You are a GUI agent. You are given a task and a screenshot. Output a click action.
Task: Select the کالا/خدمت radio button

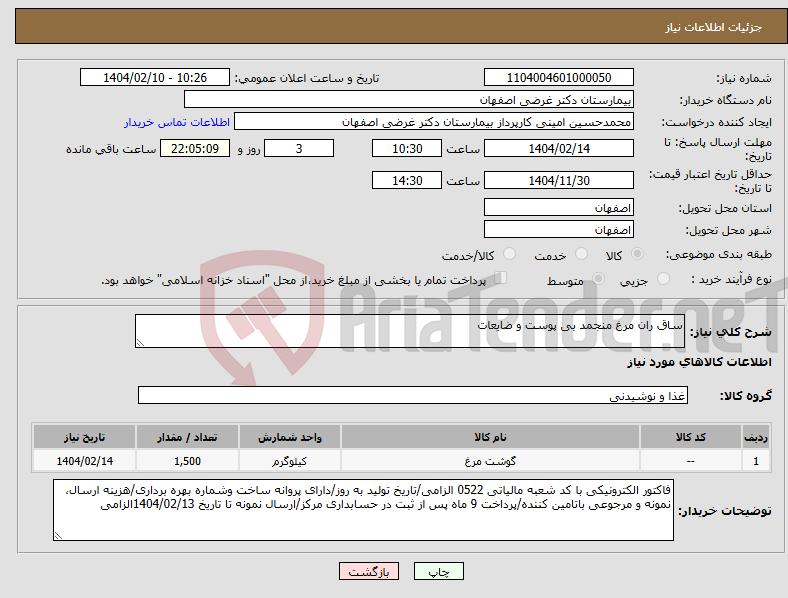tap(510, 254)
